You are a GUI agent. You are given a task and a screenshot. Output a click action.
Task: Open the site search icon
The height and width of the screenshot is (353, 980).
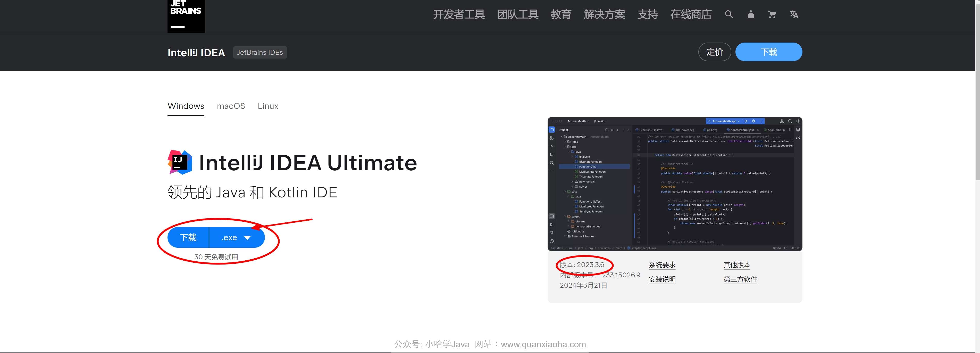pos(728,14)
